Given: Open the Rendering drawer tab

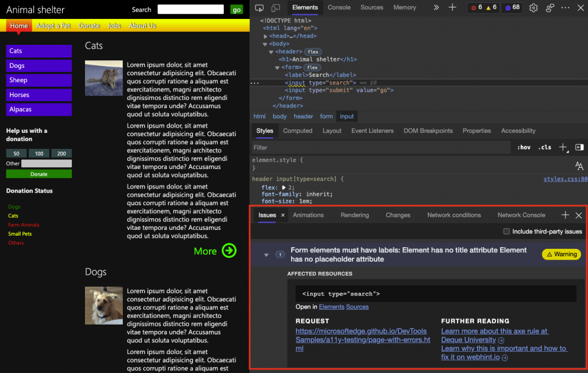Looking at the screenshot, I should click(355, 215).
